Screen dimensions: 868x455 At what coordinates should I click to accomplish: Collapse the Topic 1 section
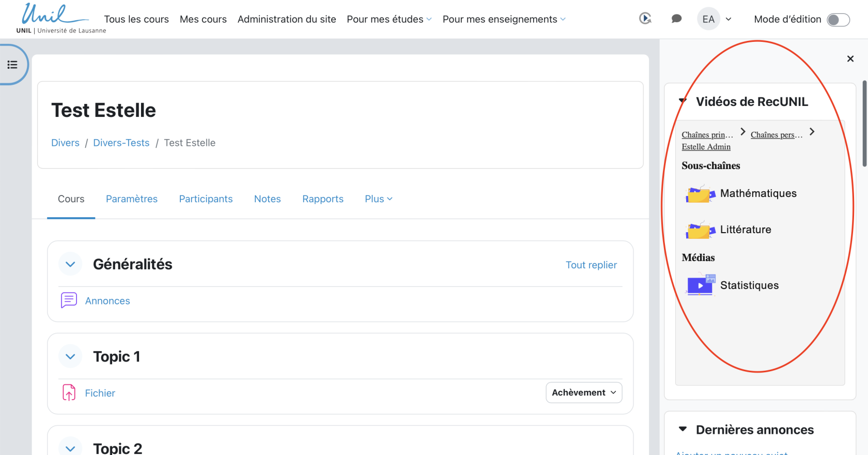point(70,357)
